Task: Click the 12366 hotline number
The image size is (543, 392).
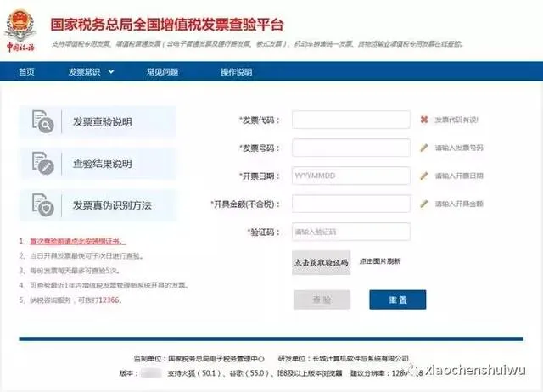Action: pos(109,300)
